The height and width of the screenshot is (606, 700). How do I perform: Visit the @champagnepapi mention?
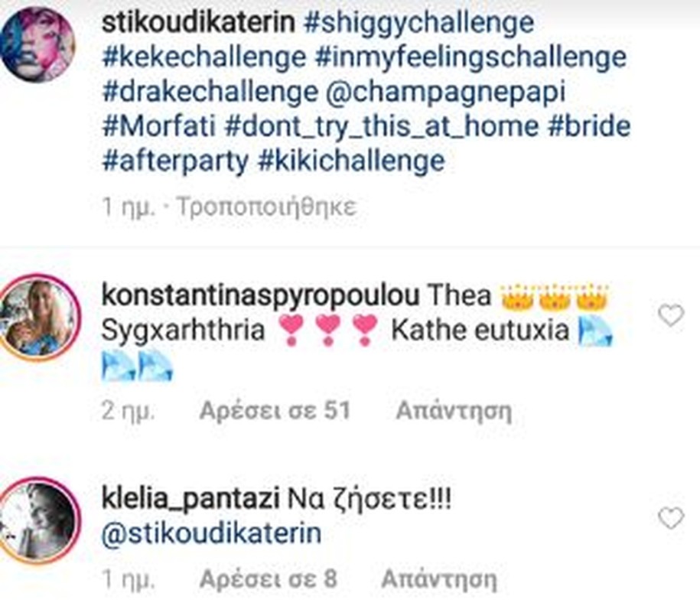pos(446,92)
